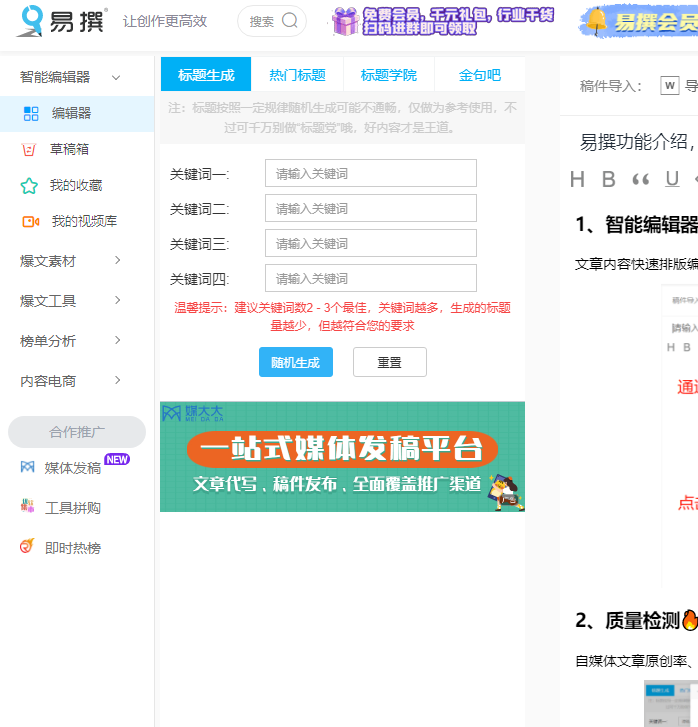This screenshot has height=727, width=698.
Task: Open the 工具拼购 link
Action: click(73, 508)
